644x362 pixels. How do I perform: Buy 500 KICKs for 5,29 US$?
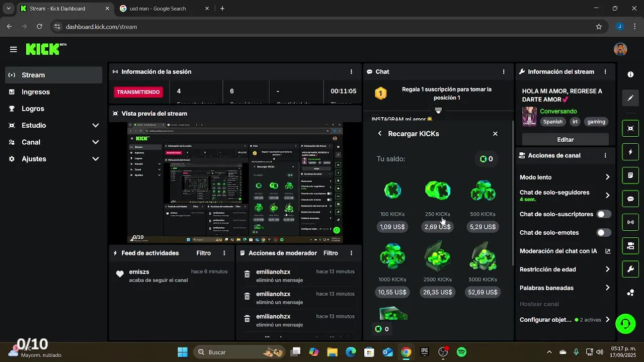coord(482,227)
